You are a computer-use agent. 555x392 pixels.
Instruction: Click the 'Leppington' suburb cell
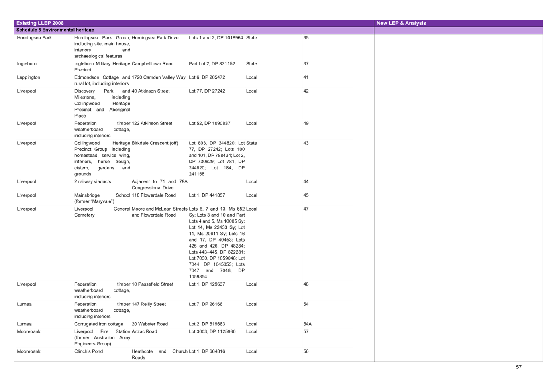coord(29,77)
